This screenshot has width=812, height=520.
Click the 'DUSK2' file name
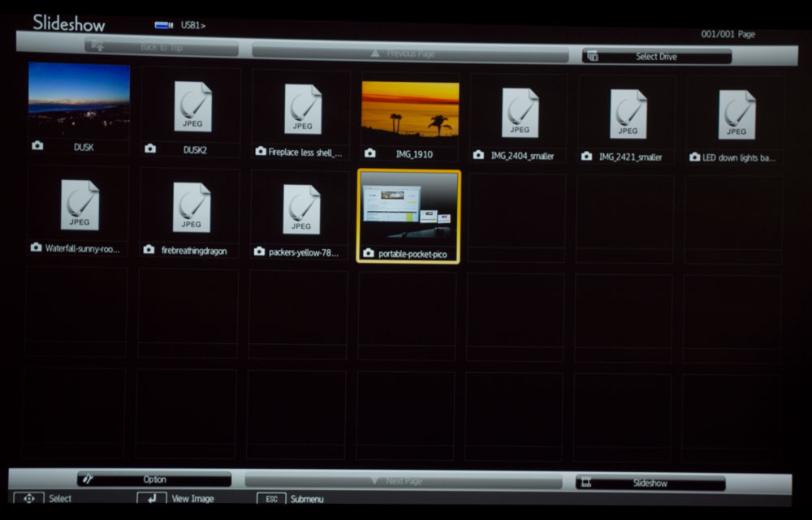[195, 150]
